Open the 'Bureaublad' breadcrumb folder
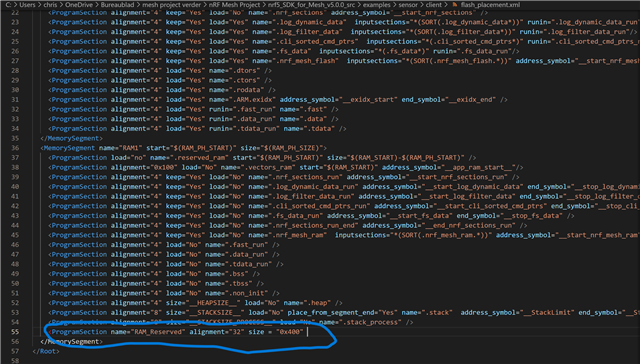 point(118,5)
